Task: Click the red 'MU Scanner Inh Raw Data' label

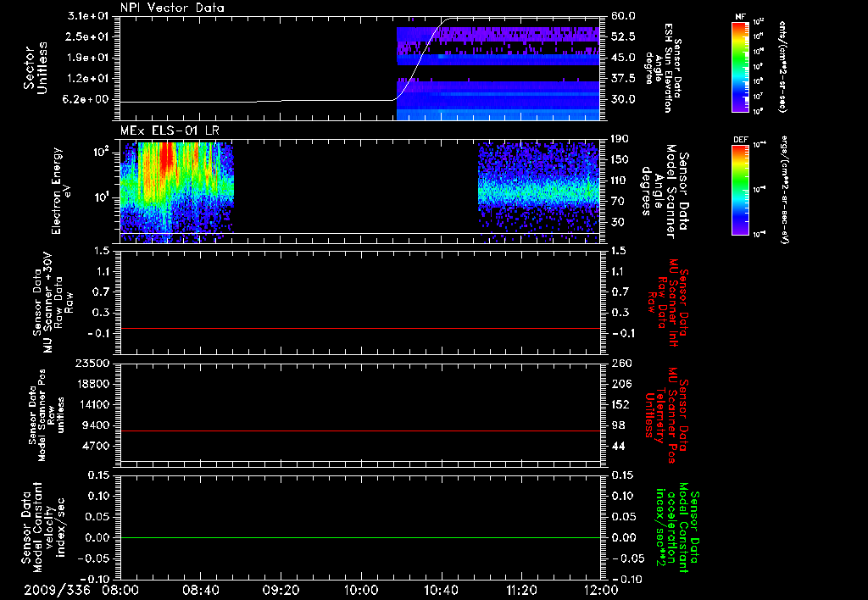Action: tap(666, 303)
